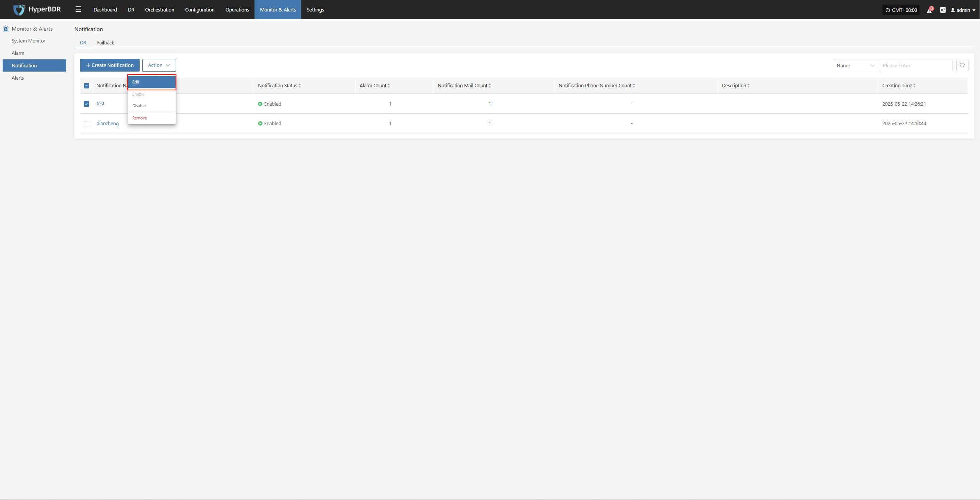The image size is (980, 500).
Task: Choose Remove from the Action menu
Action: (x=152, y=118)
